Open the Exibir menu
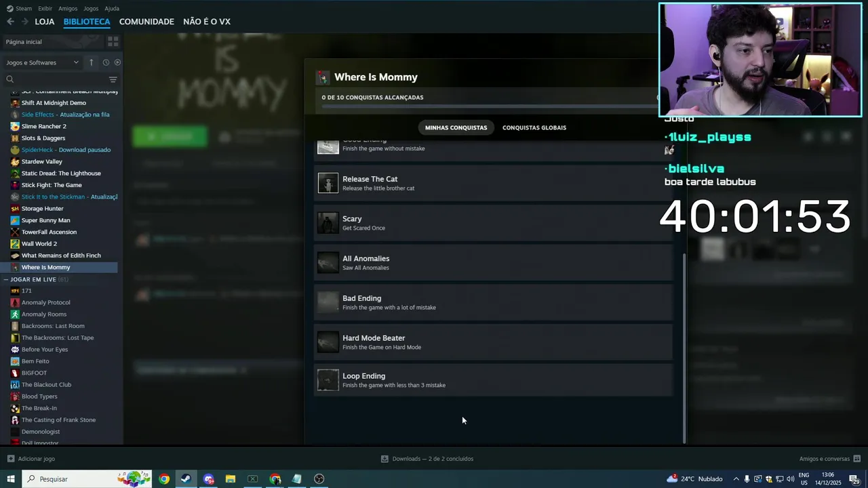868x488 pixels. click(45, 8)
